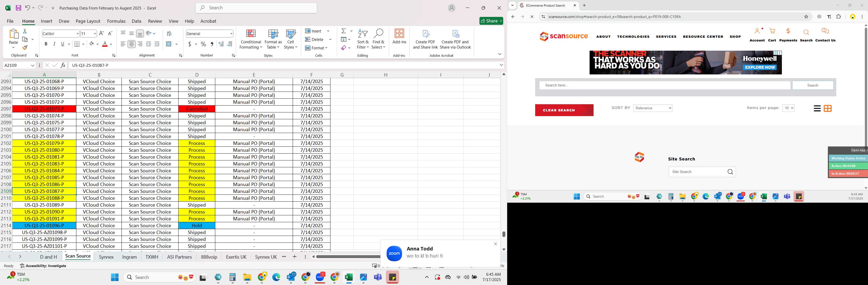The image size is (868, 285).
Task: Click Insert Function fx icon
Action: click(63, 65)
